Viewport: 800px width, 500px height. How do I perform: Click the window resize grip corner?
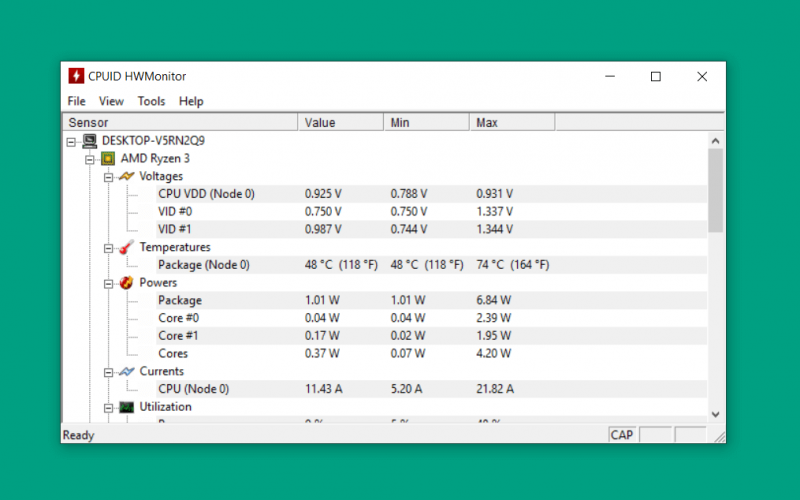click(719, 437)
